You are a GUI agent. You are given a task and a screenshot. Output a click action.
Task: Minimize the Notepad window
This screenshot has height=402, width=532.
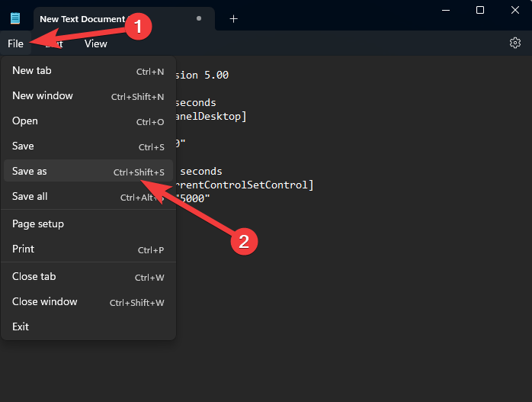pos(446,10)
